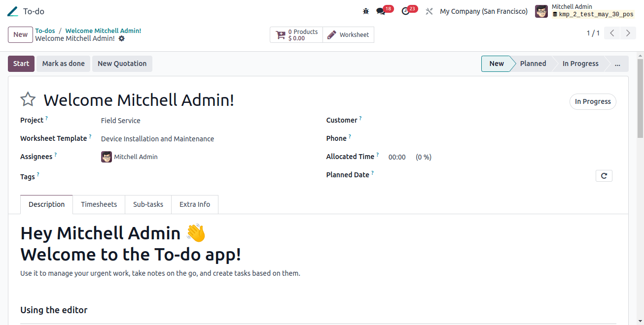This screenshot has width=644, height=325.
Task: Open the My Company (San Francisco) switcher
Action: pos(484,11)
